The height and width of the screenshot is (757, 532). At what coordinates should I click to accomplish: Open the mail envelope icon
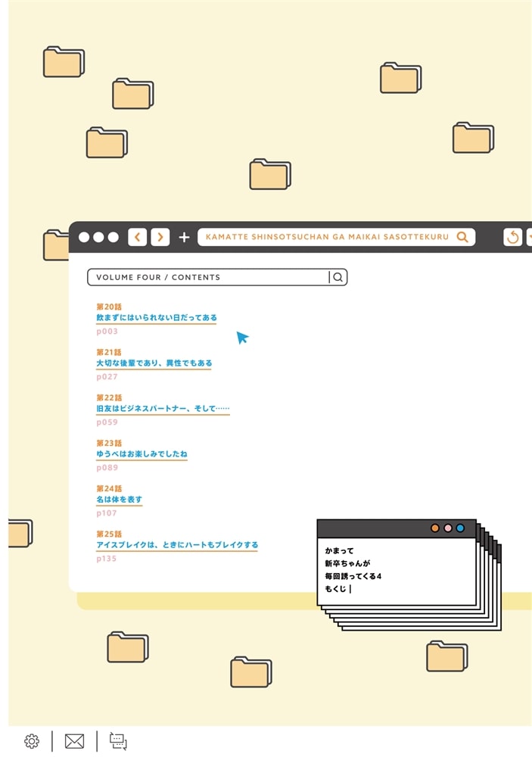(74, 741)
